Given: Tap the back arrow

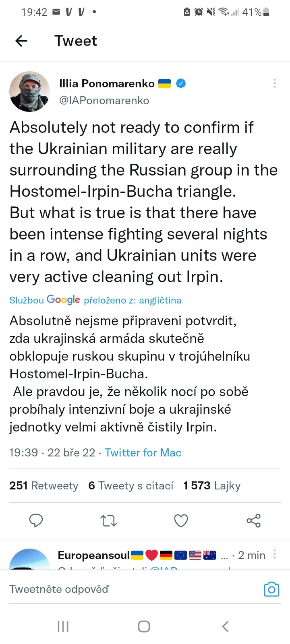Looking at the screenshot, I should click(x=21, y=41).
